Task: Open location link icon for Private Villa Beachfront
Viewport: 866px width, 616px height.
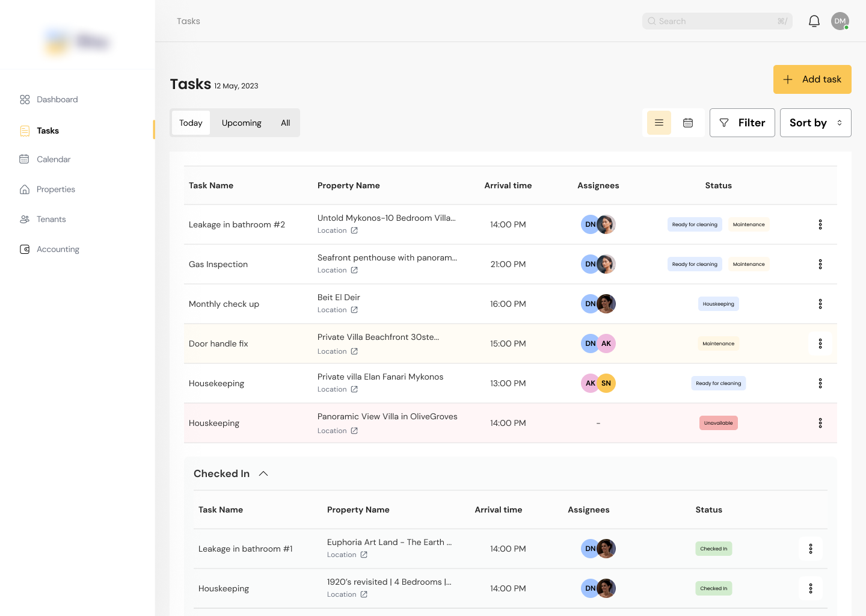Action: click(x=354, y=351)
